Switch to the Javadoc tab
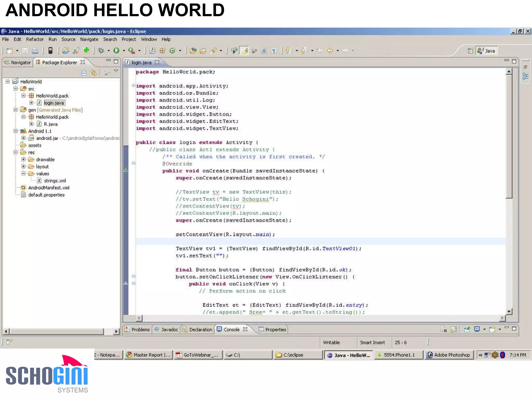Screen dimensions: 532x399 [166, 329]
